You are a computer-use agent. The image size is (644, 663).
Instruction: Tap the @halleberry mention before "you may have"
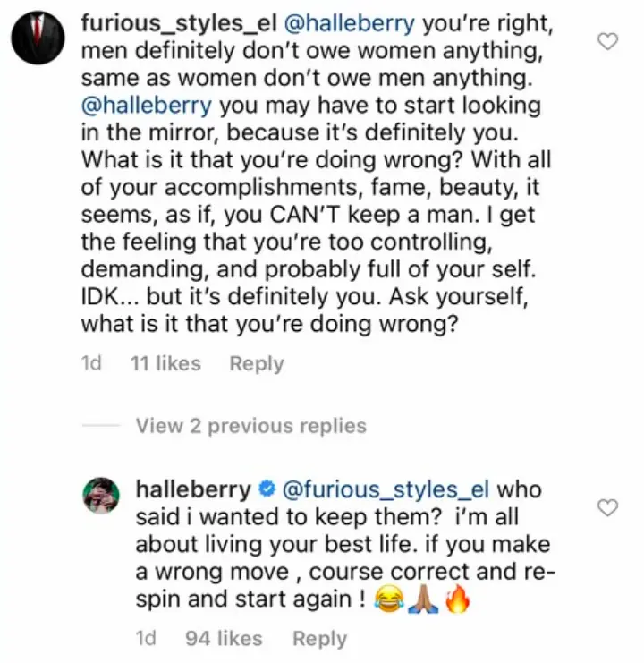pos(146,105)
